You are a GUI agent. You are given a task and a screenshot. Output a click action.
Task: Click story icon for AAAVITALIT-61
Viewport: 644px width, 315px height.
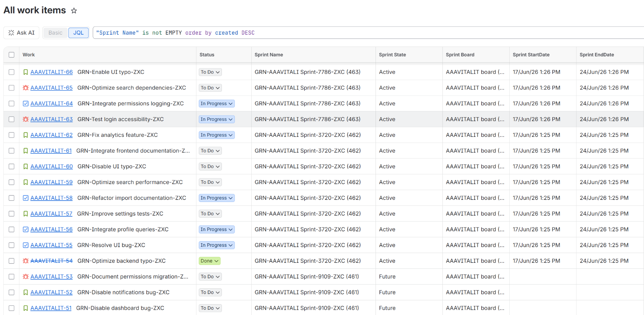[x=26, y=151]
